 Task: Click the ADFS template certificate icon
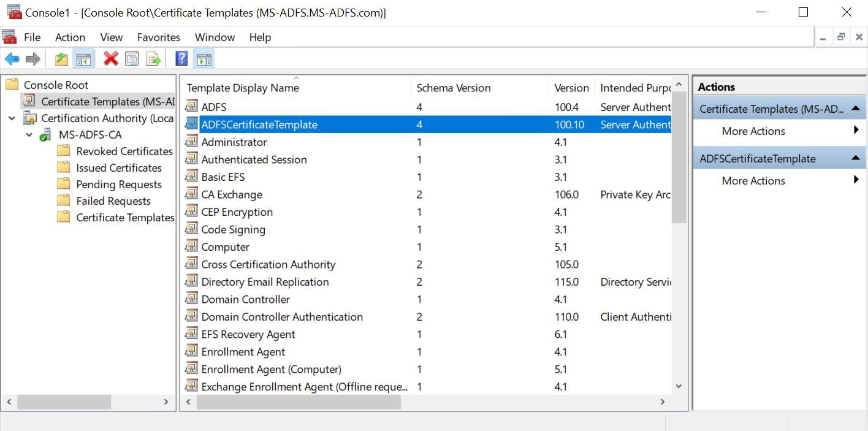pos(192,107)
